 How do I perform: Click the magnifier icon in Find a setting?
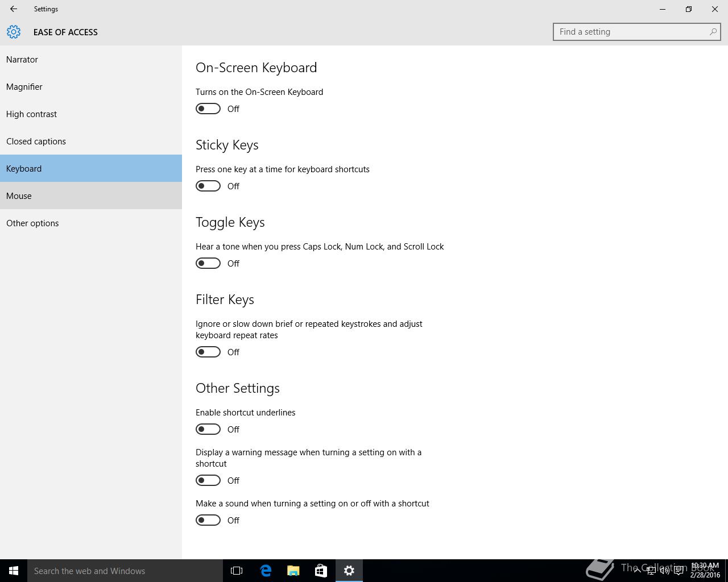point(713,32)
